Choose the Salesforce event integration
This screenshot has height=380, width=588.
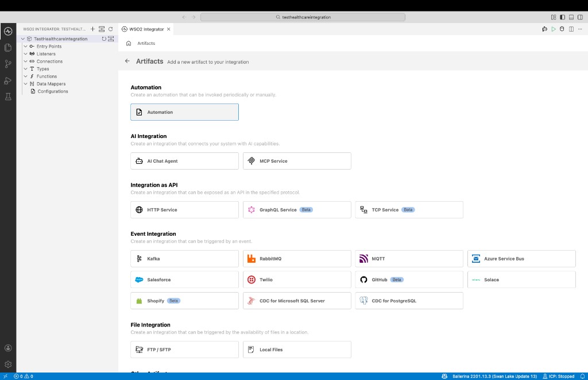pyautogui.click(x=184, y=279)
